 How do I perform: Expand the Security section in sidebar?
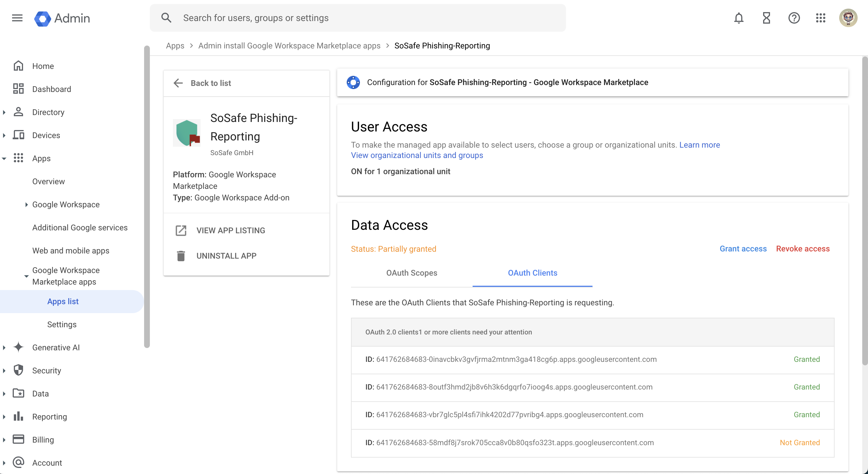[4, 370]
